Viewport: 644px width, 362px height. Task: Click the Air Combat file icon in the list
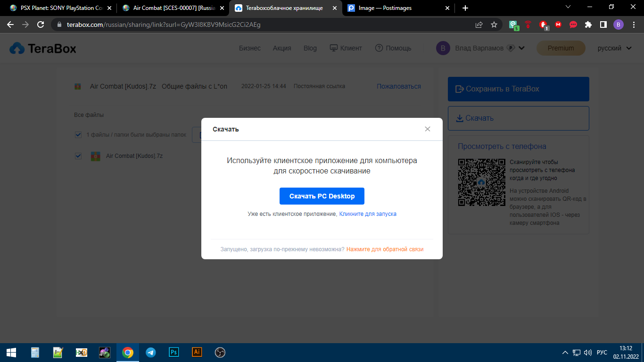point(96,156)
